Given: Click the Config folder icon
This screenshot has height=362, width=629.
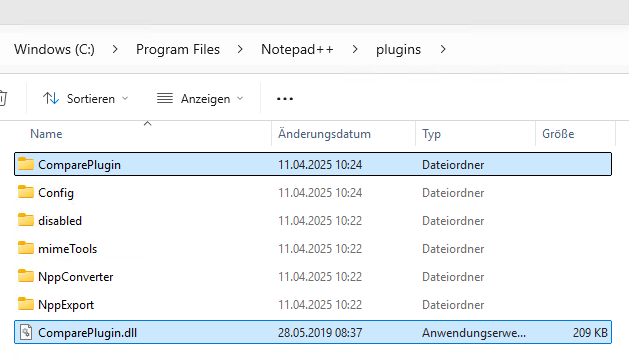Looking at the screenshot, I should (x=26, y=192).
